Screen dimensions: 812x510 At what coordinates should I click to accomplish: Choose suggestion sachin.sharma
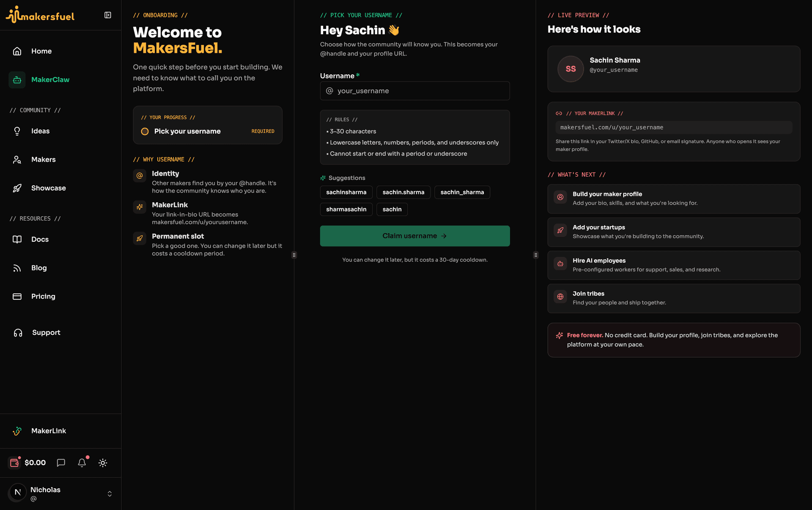coord(403,192)
